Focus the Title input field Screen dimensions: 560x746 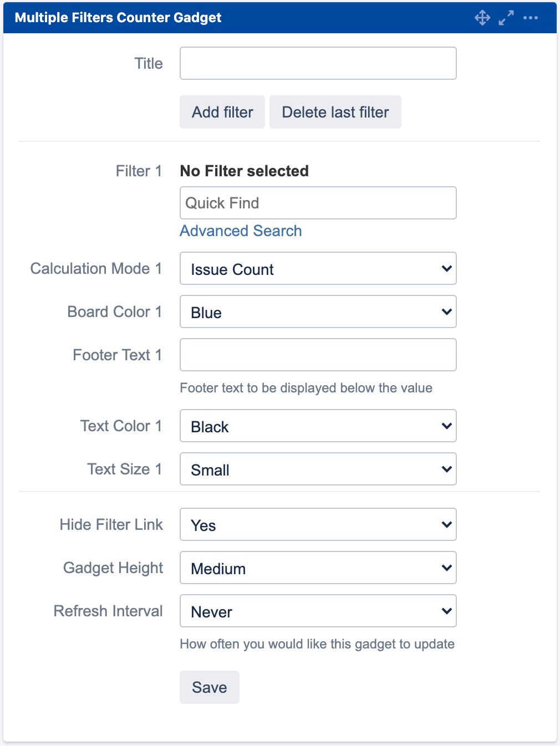318,64
